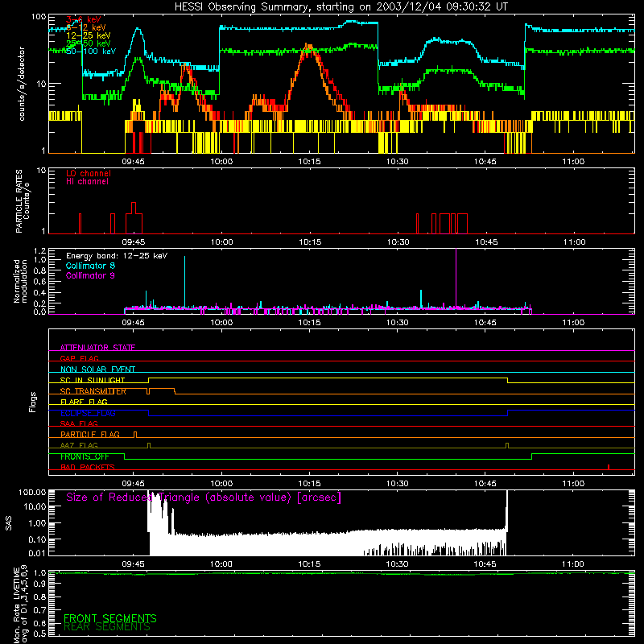644x644 pixels.
Task: Click the 10:15 tick label under top count-rate plot
Action: click(x=309, y=162)
